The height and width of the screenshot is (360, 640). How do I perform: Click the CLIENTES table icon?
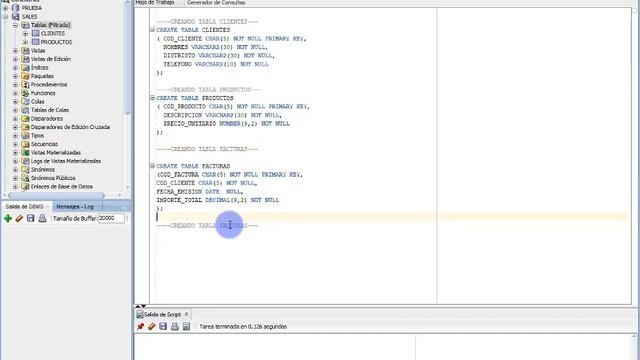click(x=36, y=33)
